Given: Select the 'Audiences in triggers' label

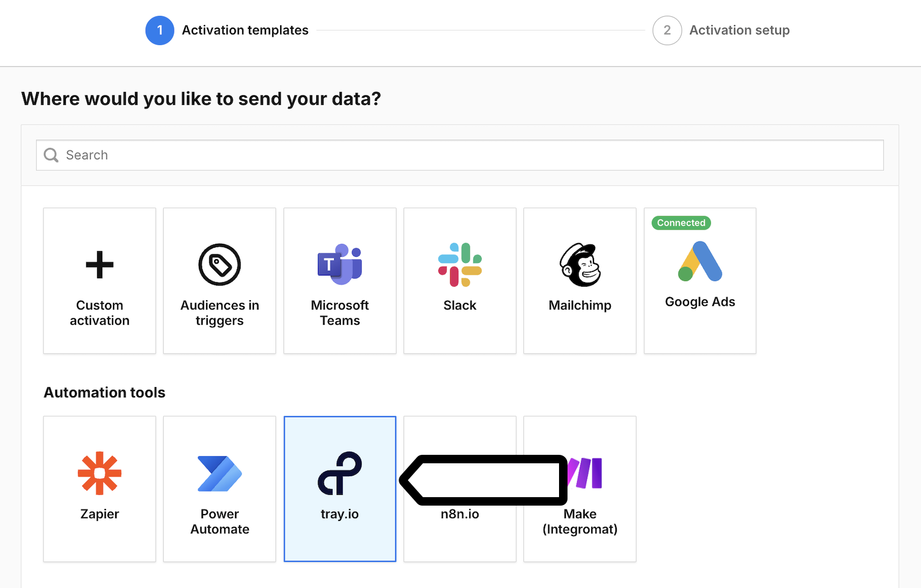Looking at the screenshot, I should (x=220, y=313).
